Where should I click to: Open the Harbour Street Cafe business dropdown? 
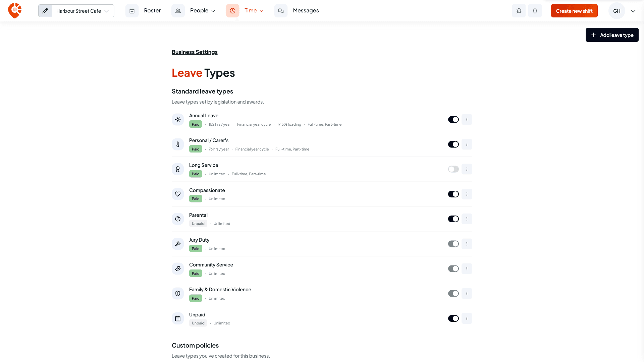[x=83, y=11]
